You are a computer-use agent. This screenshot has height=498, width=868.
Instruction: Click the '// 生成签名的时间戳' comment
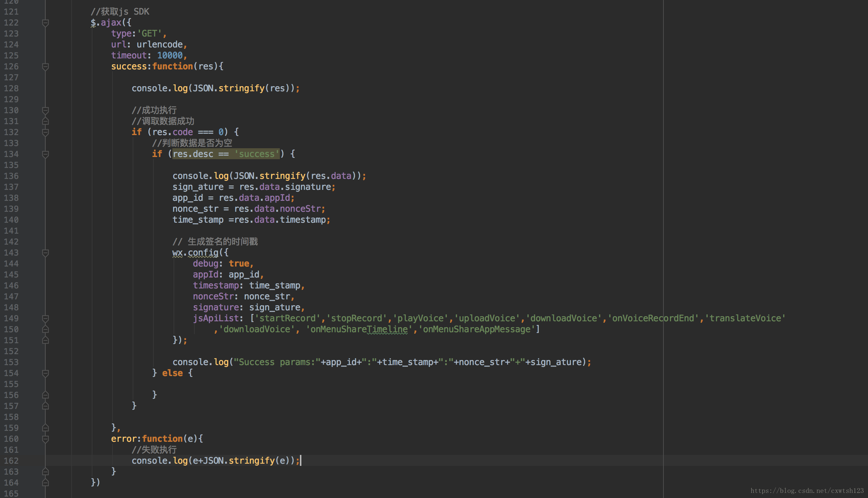(215, 242)
